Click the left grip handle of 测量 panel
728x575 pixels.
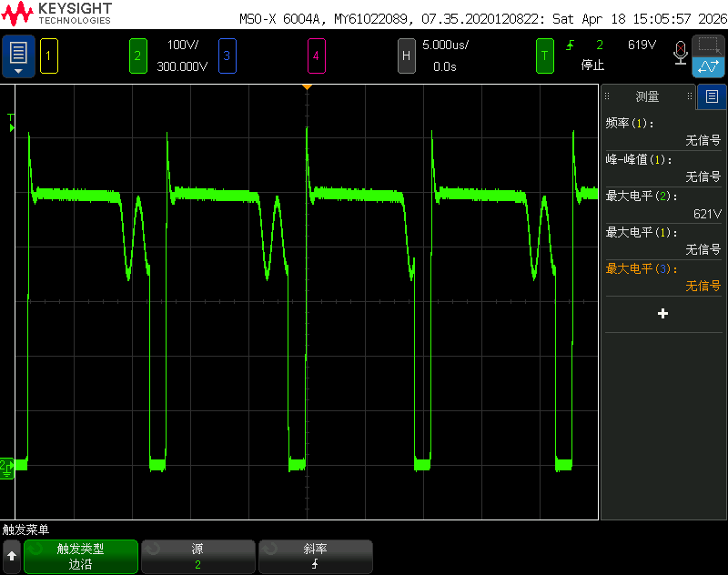[607, 96]
